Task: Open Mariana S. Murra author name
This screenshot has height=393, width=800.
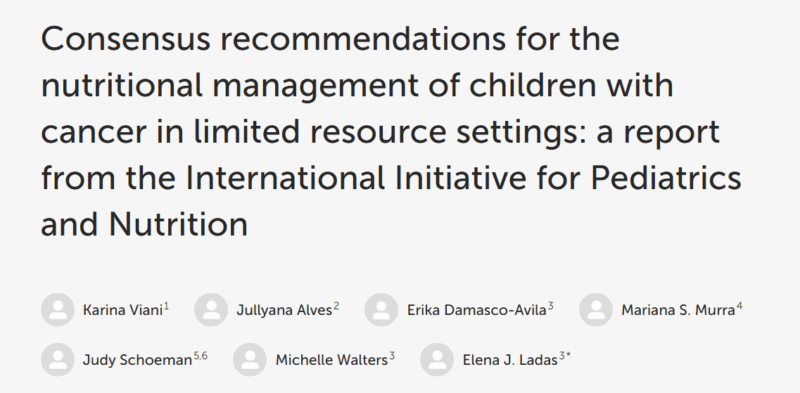Action: tap(678, 310)
